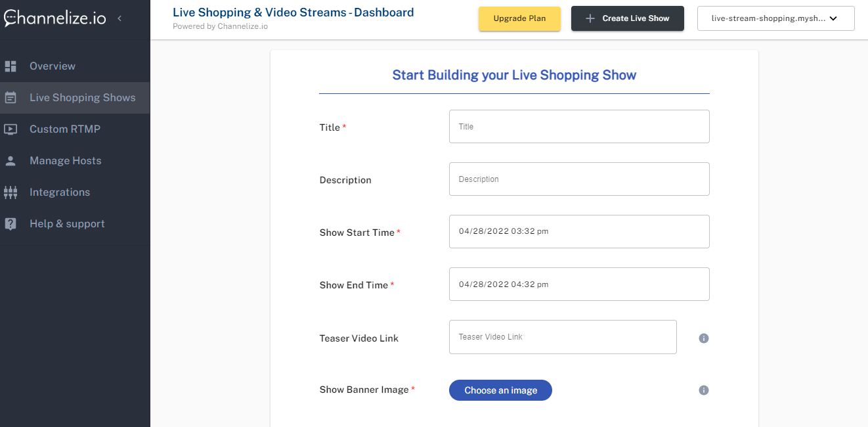Click the 'Teaser Video Link' label
The image size is (868, 427).
point(359,338)
